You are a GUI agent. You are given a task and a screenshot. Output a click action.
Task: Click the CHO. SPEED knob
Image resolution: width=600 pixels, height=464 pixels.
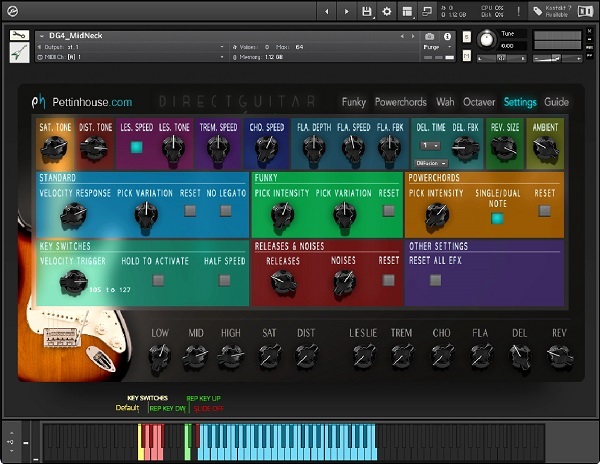tap(266, 148)
